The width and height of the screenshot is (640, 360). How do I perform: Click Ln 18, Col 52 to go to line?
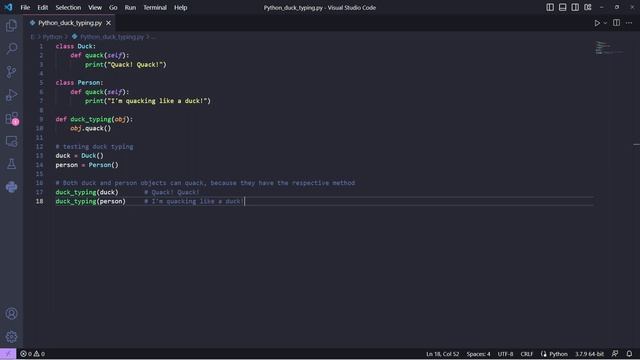[442, 354]
